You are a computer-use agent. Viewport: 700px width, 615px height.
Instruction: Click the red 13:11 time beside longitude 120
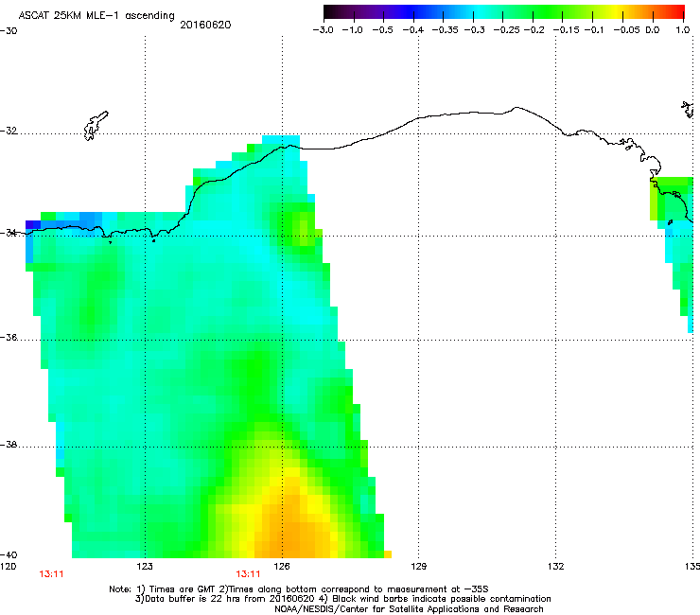coord(51,574)
